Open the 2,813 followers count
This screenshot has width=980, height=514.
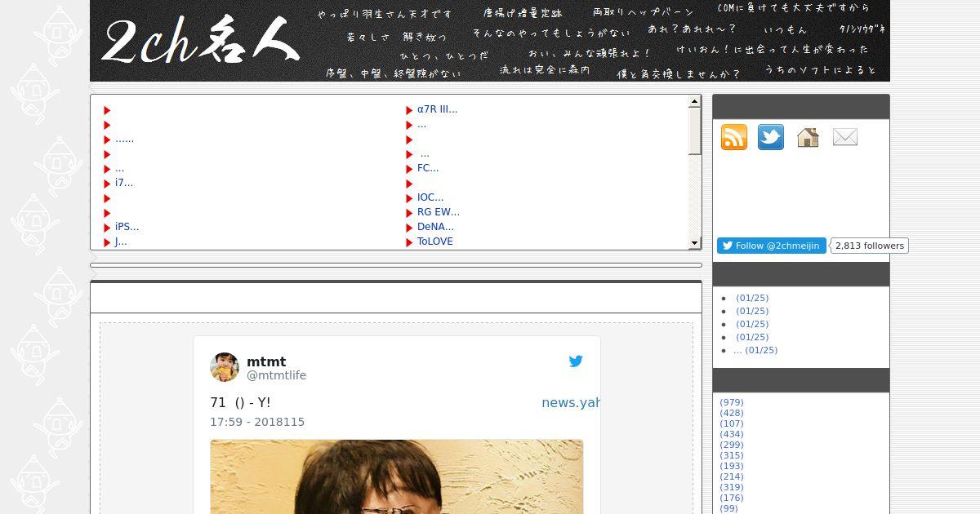(x=870, y=246)
